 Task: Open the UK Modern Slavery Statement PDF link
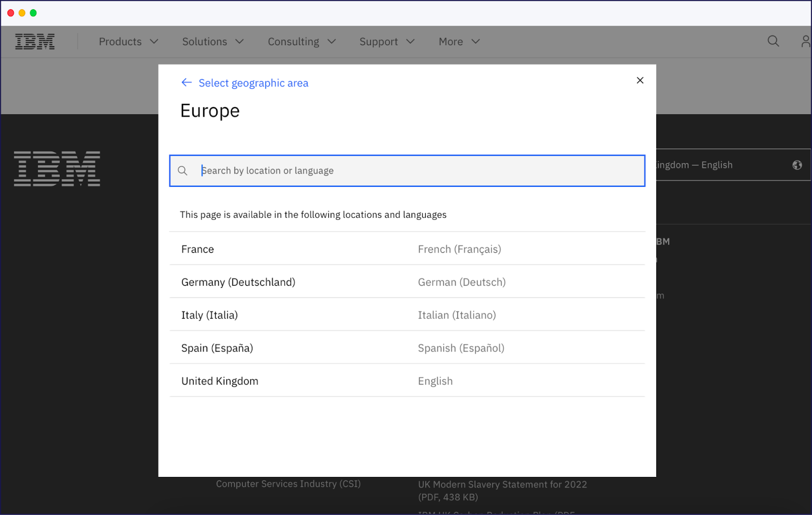502,485
